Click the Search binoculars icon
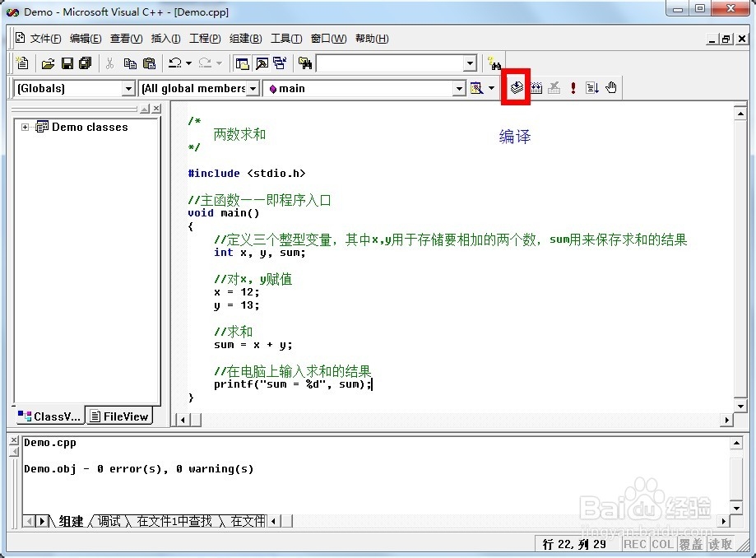Screen dimensions: 756x558 (494, 63)
